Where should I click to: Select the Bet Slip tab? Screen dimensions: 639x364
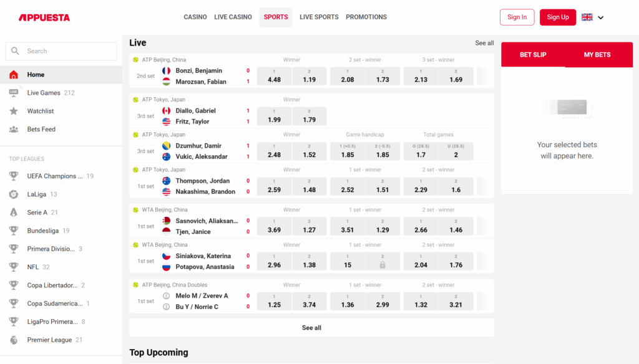coord(533,55)
